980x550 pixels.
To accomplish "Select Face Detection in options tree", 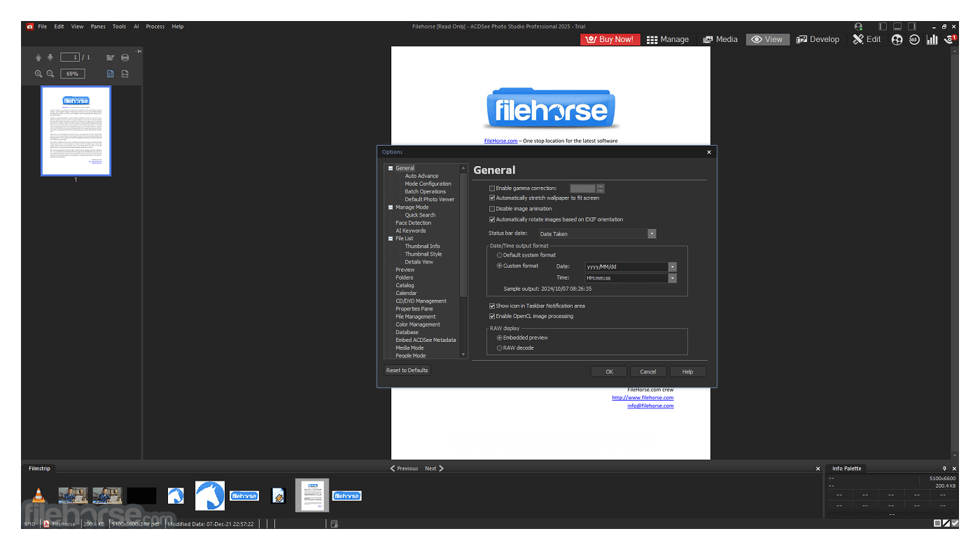I will pyautogui.click(x=413, y=223).
